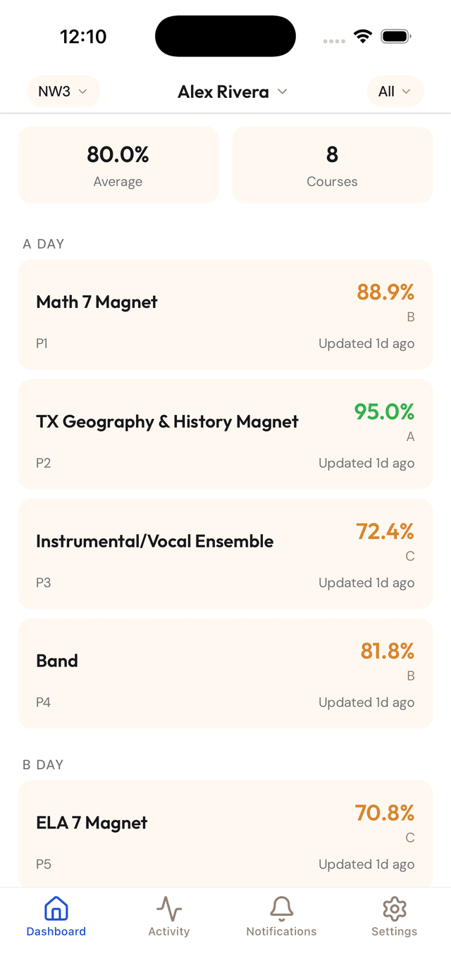Select the ELA 7 Magnet grade percentage
The width and height of the screenshot is (451, 980).
coord(385,813)
